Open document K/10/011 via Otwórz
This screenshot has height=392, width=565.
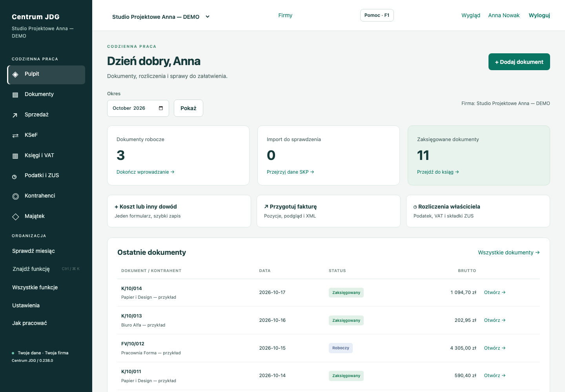[x=495, y=376]
